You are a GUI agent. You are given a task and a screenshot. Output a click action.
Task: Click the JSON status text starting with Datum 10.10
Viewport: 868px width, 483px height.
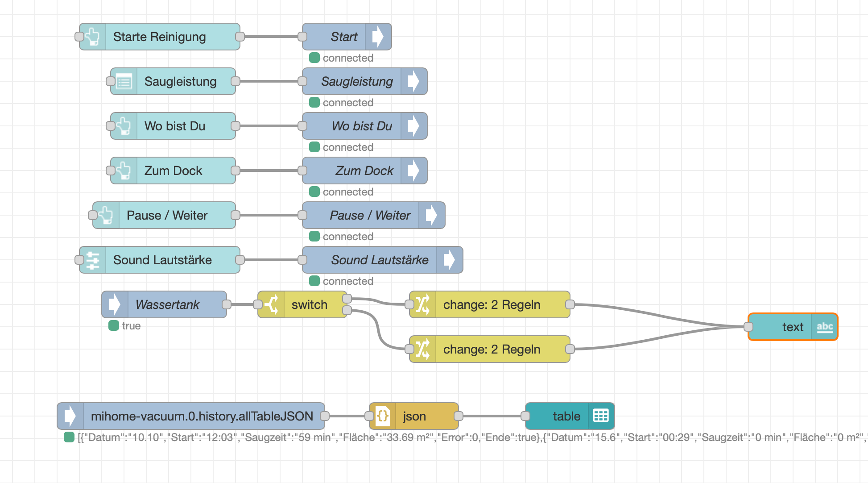[472, 437]
